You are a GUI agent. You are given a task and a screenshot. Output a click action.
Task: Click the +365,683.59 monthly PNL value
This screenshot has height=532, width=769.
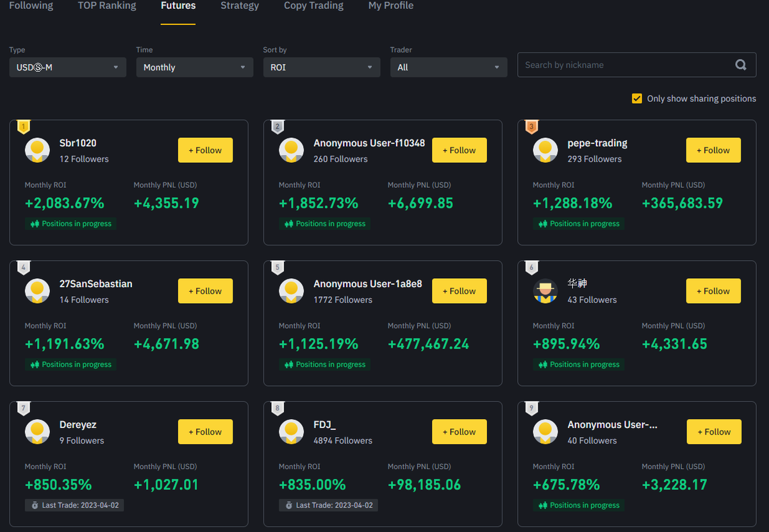click(682, 203)
